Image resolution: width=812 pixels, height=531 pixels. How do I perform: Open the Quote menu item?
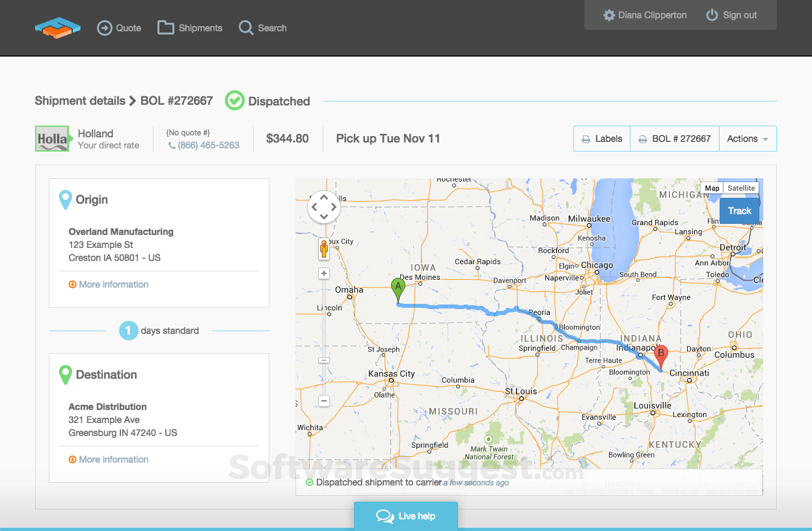click(x=119, y=28)
